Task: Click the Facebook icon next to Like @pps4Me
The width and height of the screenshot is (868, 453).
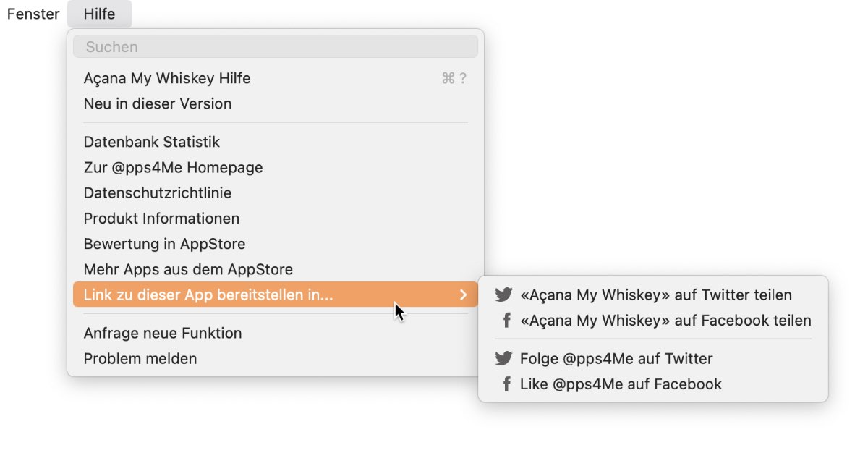Action: [x=507, y=384]
